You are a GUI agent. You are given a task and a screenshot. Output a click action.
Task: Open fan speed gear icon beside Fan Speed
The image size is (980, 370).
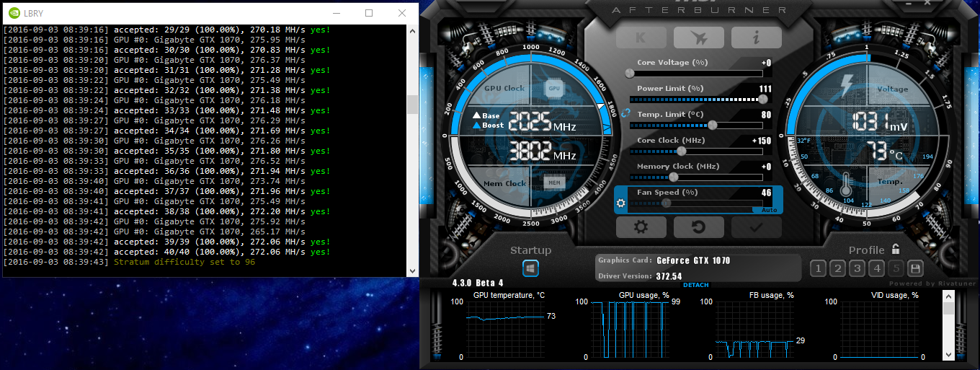pos(620,203)
